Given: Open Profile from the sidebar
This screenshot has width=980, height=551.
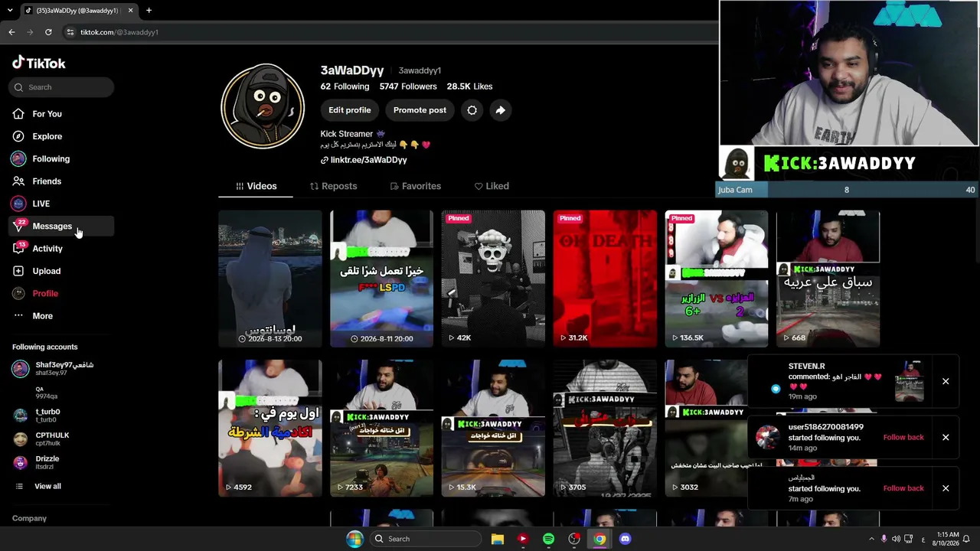Looking at the screenshot, I should [45, 294].
